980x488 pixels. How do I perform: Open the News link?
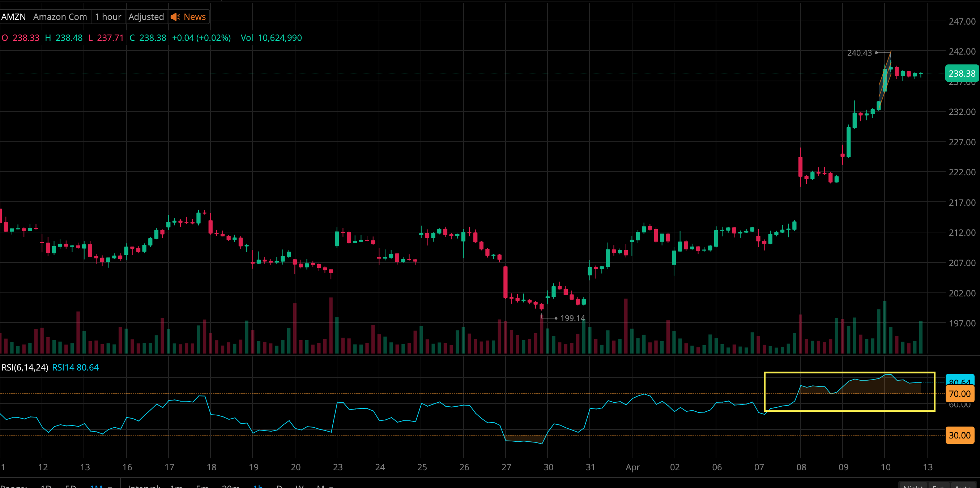(195, 17)
